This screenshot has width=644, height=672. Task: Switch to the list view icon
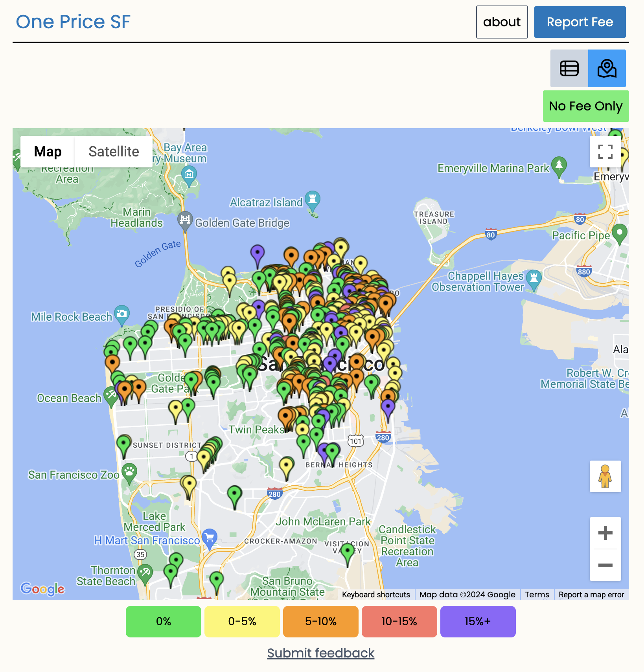[x=569, y=68]
